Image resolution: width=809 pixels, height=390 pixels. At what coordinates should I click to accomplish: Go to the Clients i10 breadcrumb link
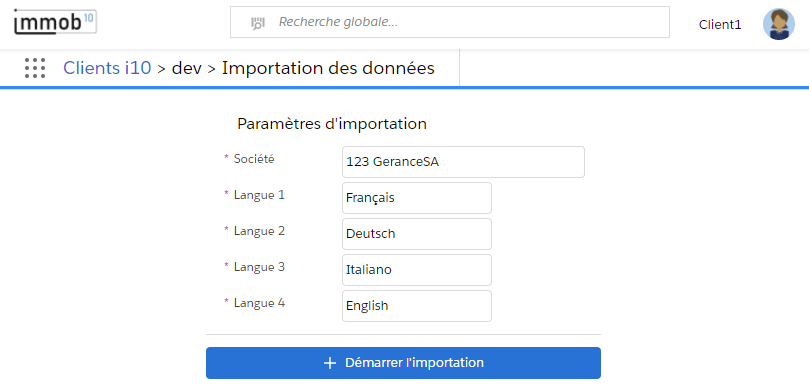click(x=107, y=68)
